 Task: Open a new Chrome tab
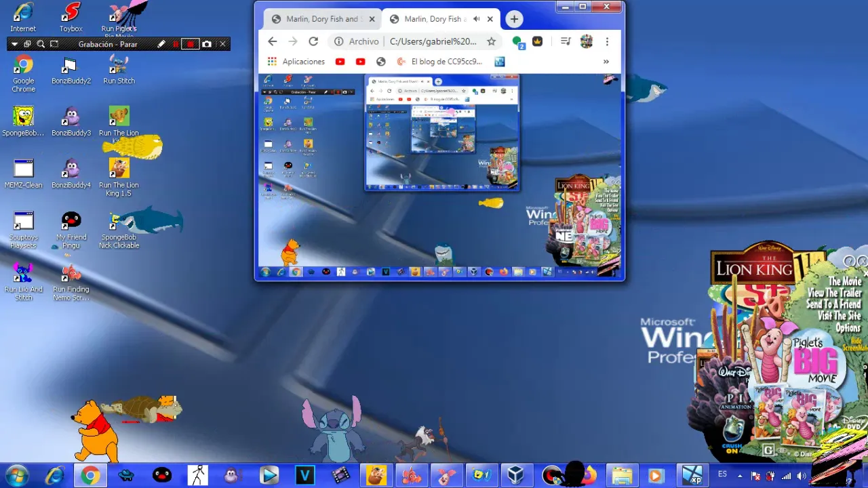pyautogui.click(x=514, y=19)
